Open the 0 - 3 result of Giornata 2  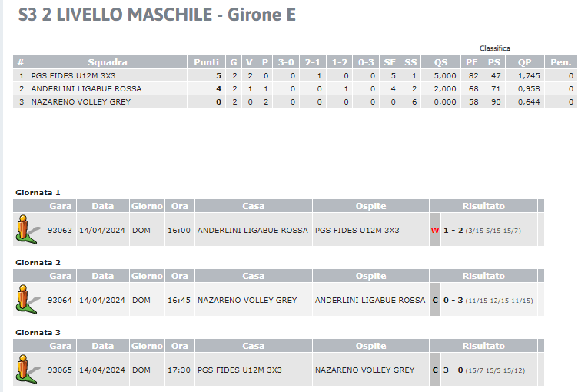(453, 301)
